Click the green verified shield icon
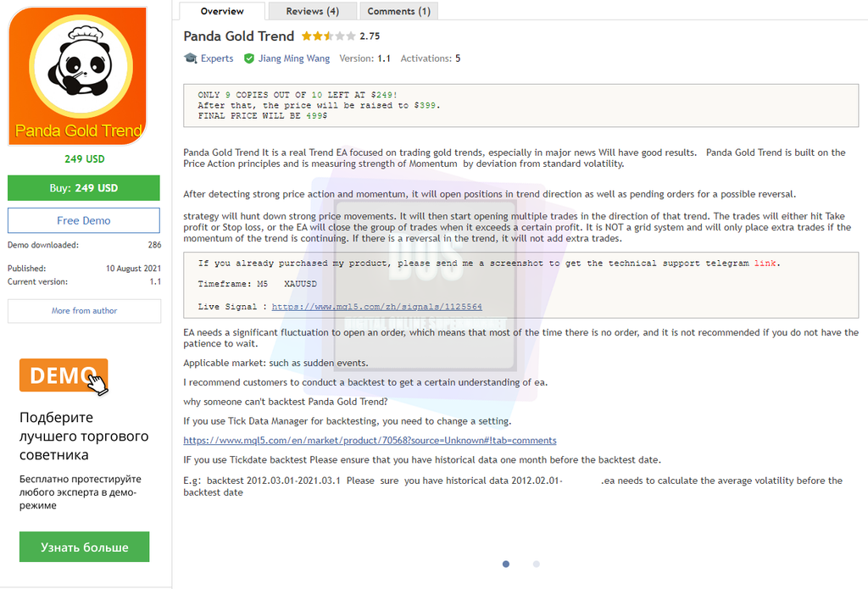 click(249, 58)
